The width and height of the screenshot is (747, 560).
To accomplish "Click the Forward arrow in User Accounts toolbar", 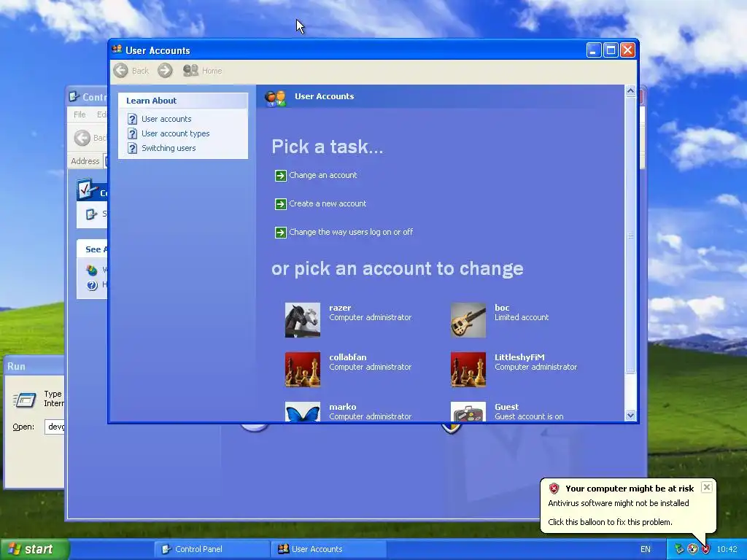I will coord(165,71).
